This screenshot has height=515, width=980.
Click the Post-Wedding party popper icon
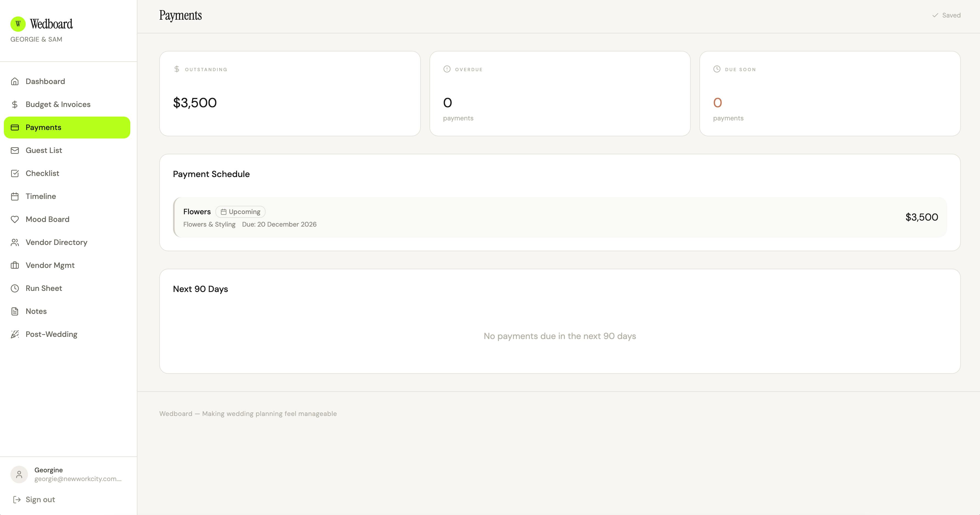[15, 334]
